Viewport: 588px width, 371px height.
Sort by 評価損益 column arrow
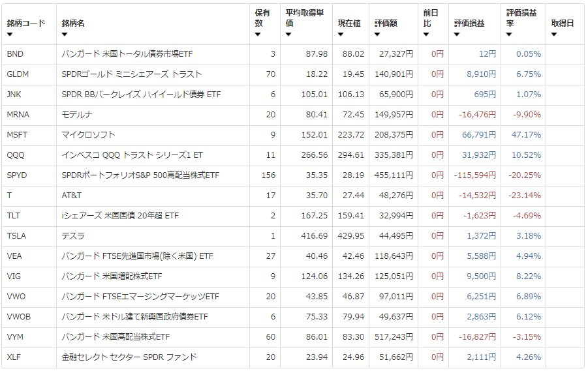point(457,35)
